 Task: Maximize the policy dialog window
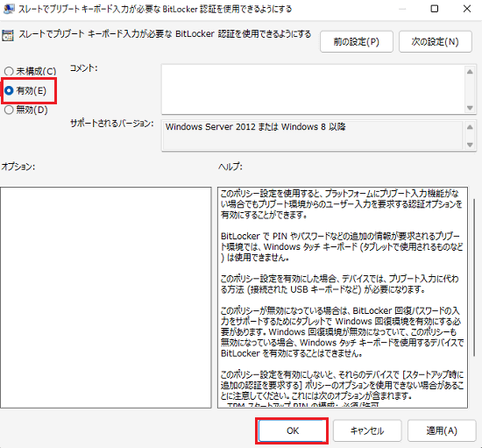435,9
